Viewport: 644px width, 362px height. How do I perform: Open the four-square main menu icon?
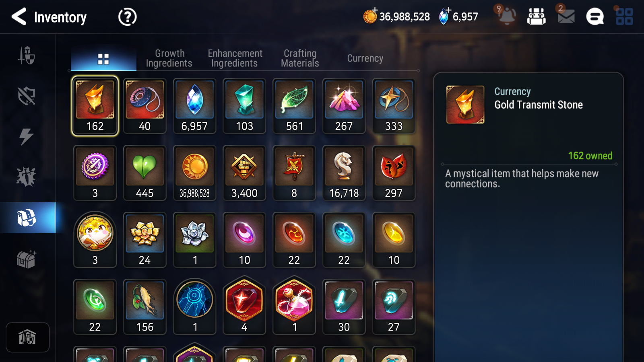click(x=624, y=16)
